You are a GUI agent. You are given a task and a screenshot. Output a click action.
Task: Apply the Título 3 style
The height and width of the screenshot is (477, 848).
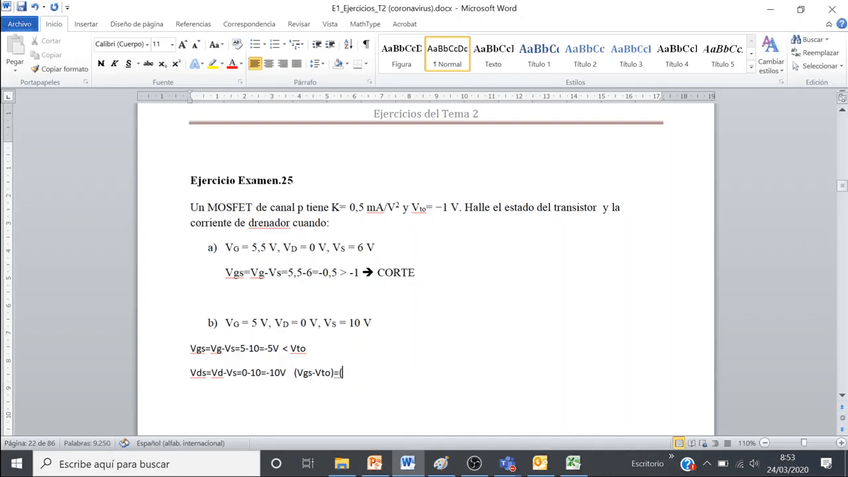(x=631, y=54)
